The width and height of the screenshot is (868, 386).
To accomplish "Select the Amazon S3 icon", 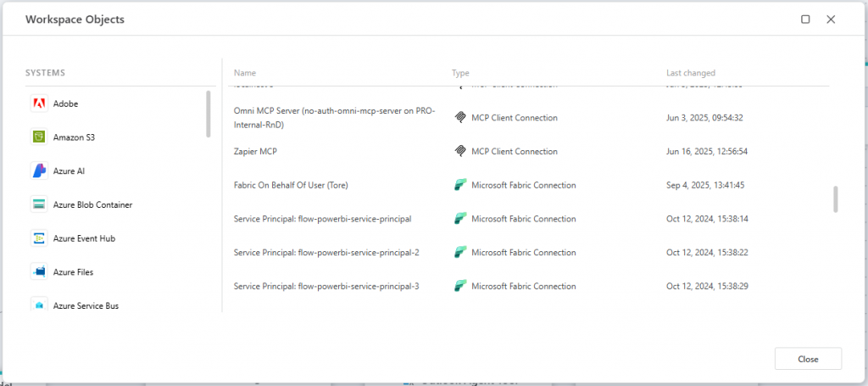I will [38, 137].
